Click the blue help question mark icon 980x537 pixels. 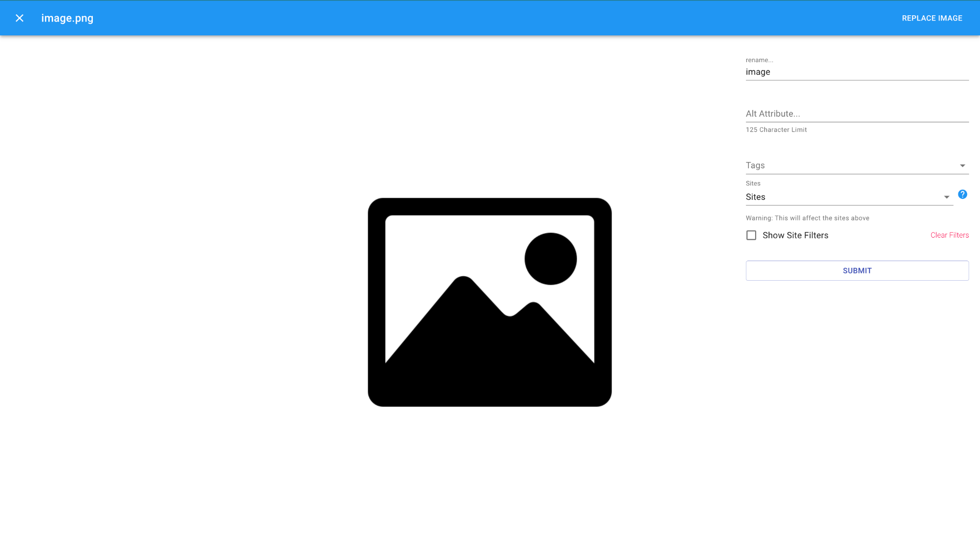click(962, 194)
